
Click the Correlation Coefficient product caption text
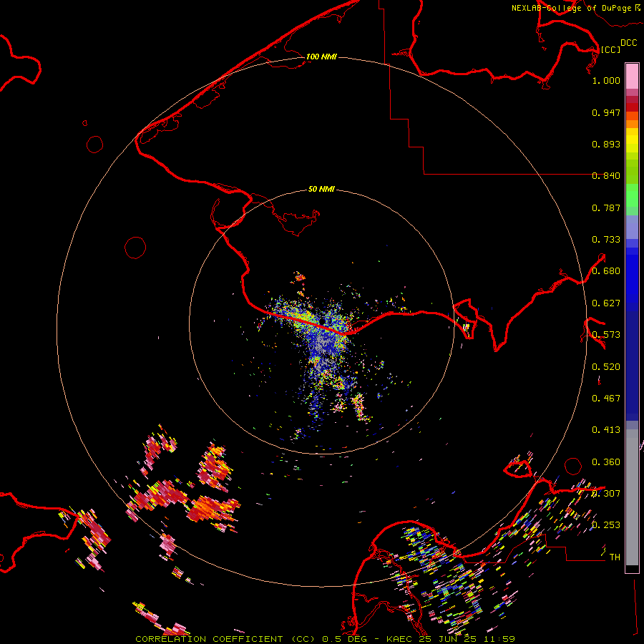click(325, 639)
